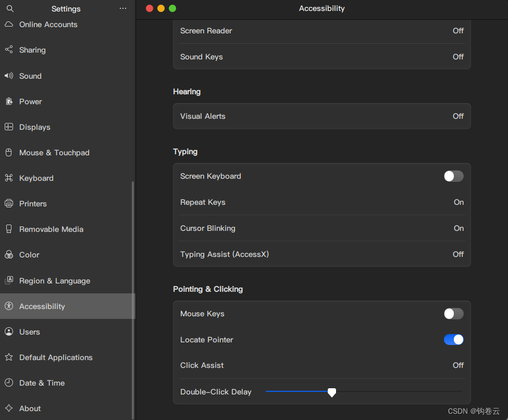The height and width of the screenshot is (420, 508).
Task: Disable the Locate Pointer switch
Action: click(x=454, y=340)
